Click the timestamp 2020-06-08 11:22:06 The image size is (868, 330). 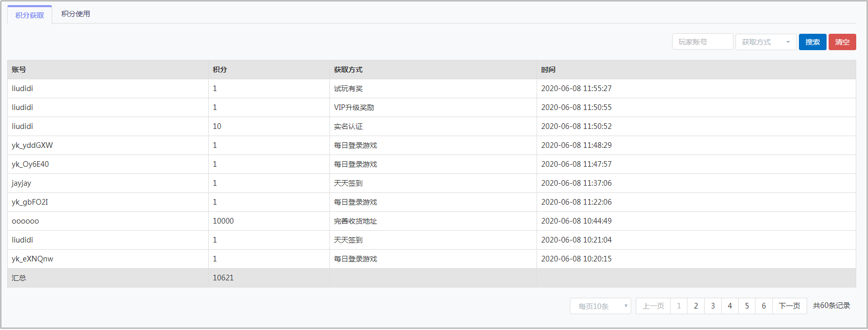576,202
